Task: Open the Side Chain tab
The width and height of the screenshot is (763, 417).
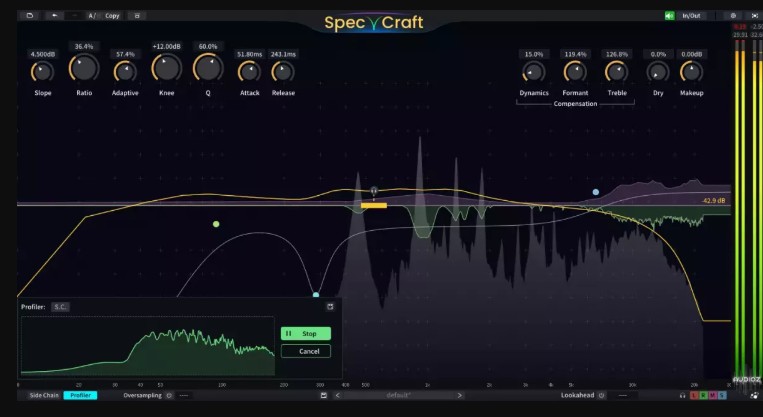Action: pos(44,396)
